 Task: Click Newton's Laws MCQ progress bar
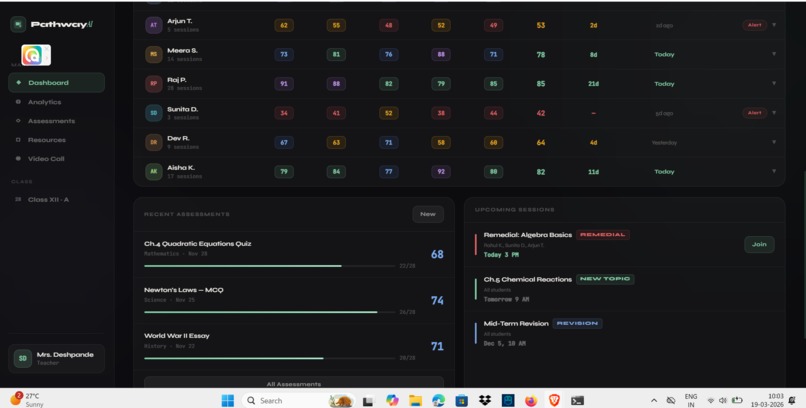(269, 312)
